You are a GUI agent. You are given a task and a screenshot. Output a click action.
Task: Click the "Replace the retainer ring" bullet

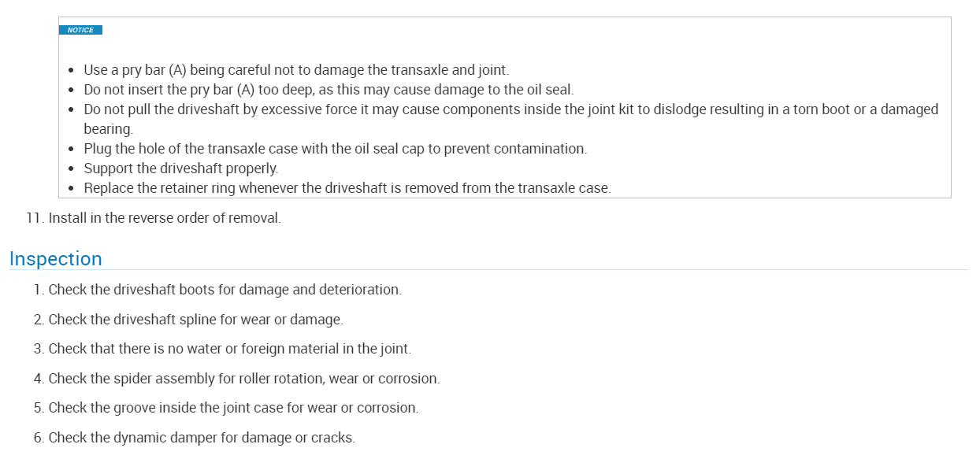point(347,188)
